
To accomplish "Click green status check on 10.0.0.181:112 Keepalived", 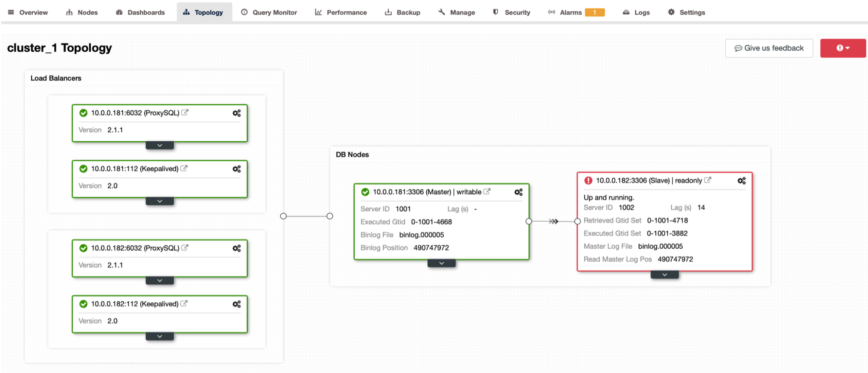I will (x=83, y=169).
